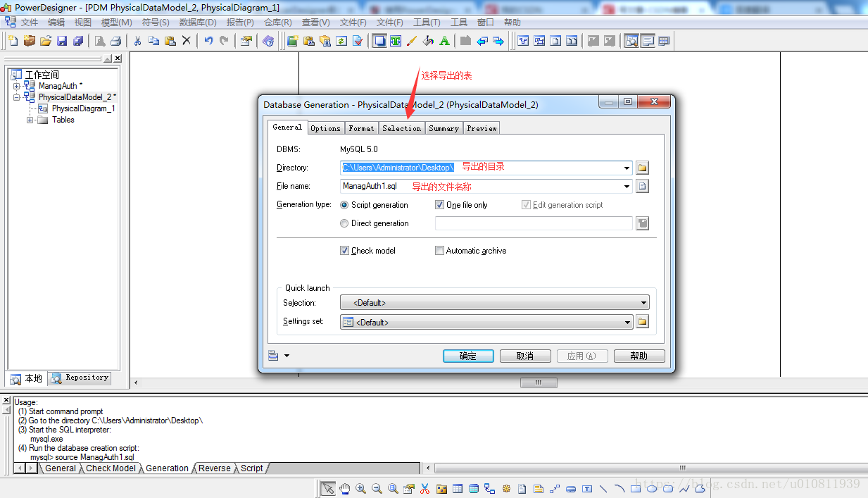The width and height of the screenshot is (868, 498).
Task: Open the Settings set dropdown
Action: coord(627,322)
